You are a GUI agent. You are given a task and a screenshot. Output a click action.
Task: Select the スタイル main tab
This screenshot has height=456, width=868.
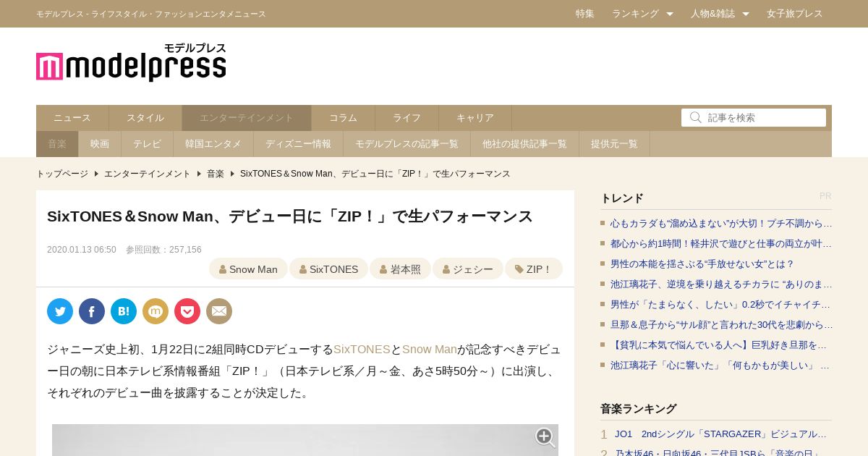click(x=145, y=118)
